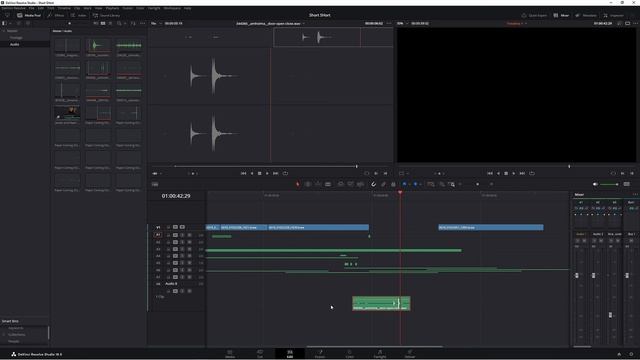Open the Project Manager home icon

tap(619, 354)
